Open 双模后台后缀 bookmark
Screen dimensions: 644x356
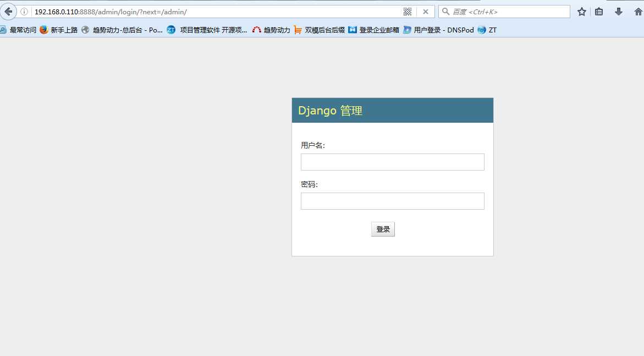[319, 30]
